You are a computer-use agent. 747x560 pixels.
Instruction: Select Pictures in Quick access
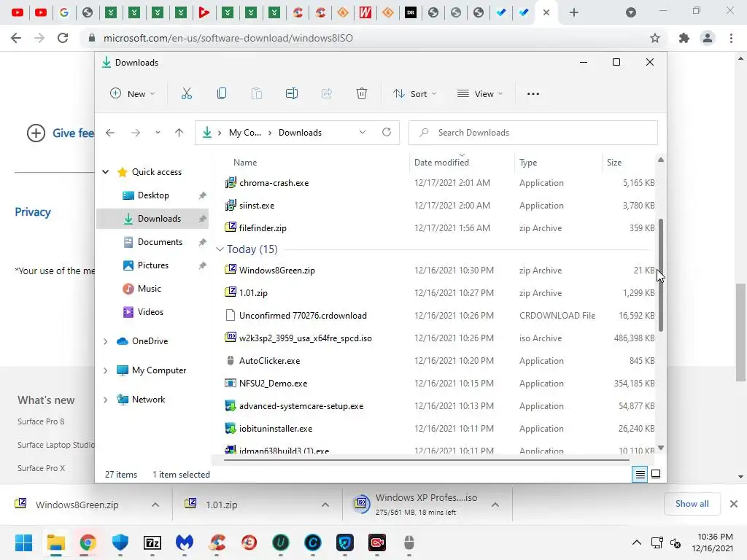(x=152, y=265)
